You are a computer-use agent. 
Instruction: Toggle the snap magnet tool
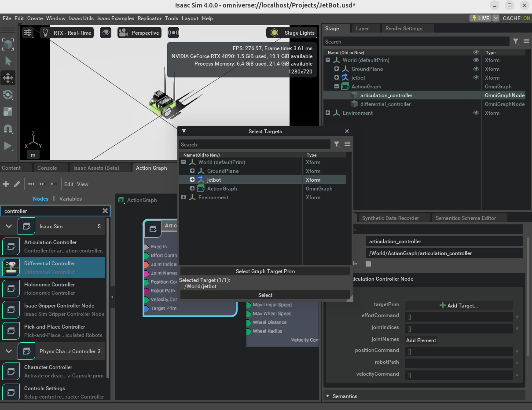(8, 128)
